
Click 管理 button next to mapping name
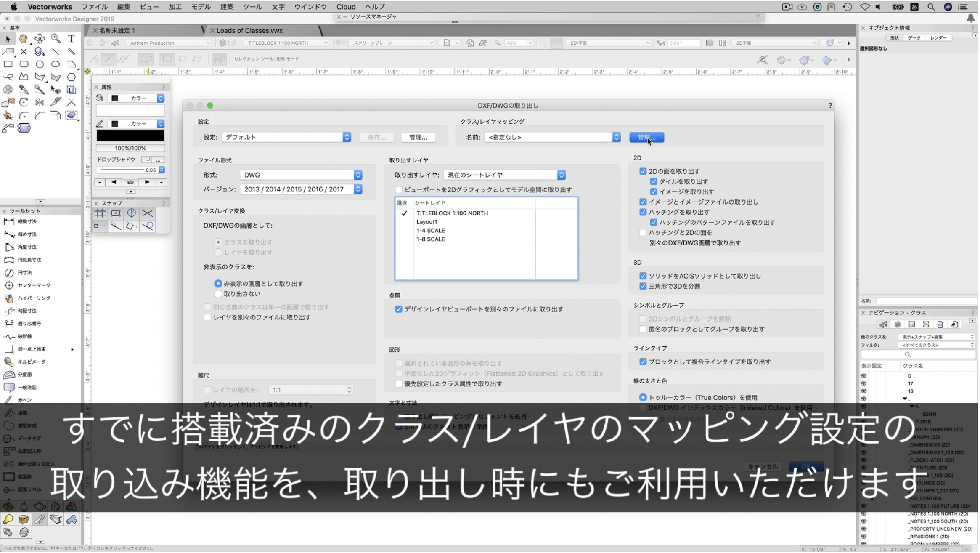648,138
